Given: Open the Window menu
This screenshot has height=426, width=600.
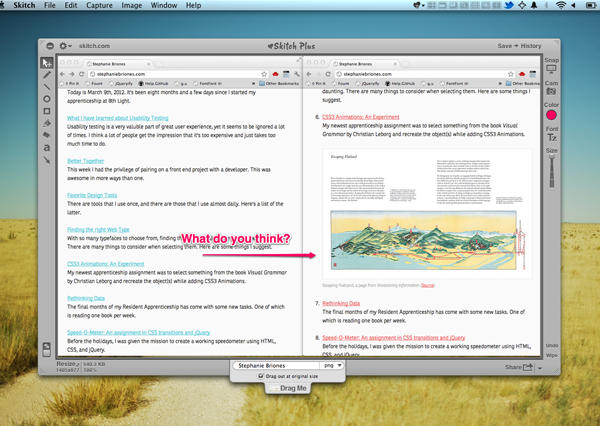Looking at the screenshot, I should (164, 5).
